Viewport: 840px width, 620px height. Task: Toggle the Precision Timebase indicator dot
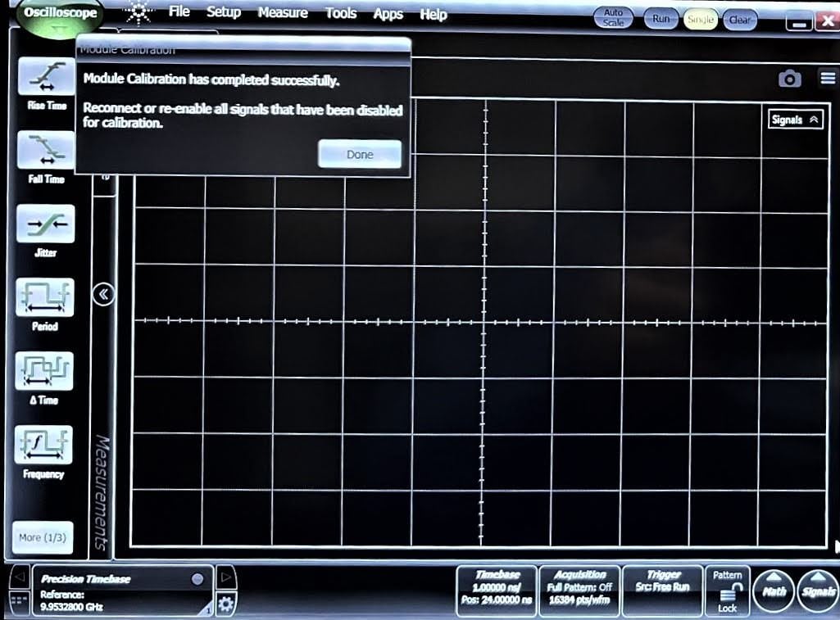coord(198,579)
